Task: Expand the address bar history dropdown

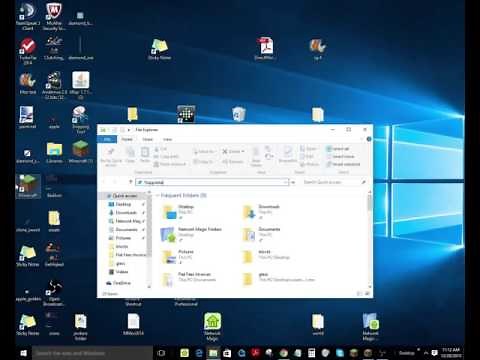Action: (x=286, y=182)
